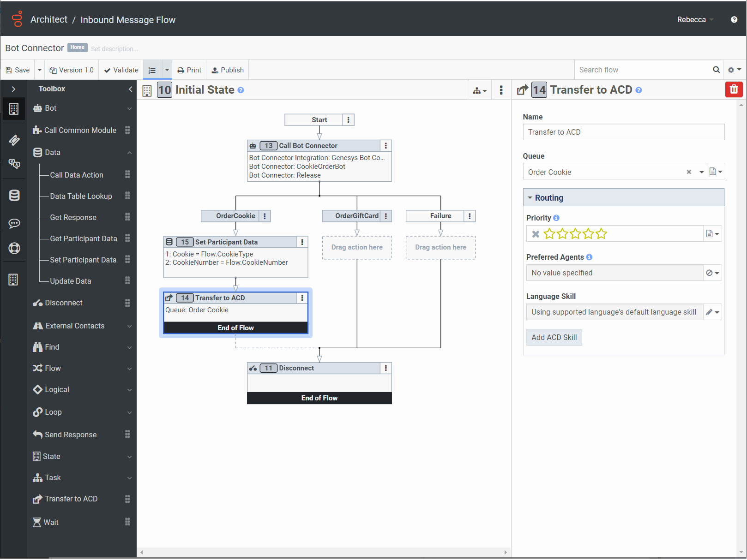Image resolution: width=747 pixels, height=560 pixels.
Task: Expand the Bot toolbox category
Action: [129, 108]
